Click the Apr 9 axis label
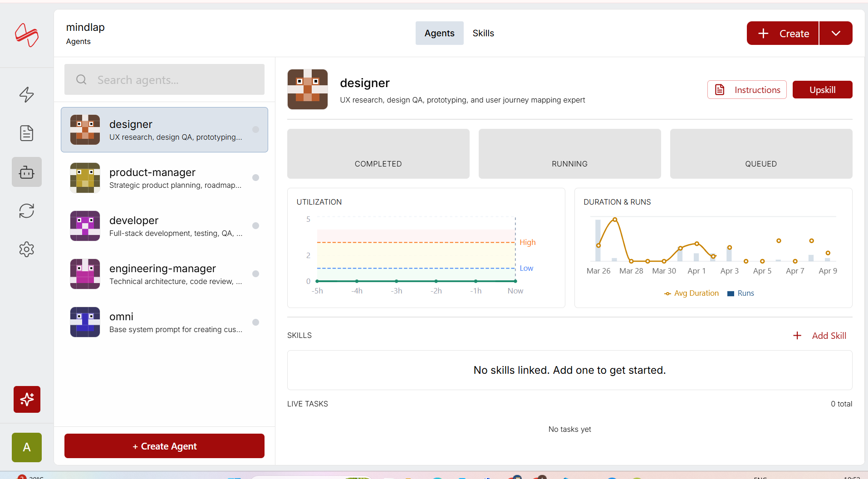 click(828, 271)
